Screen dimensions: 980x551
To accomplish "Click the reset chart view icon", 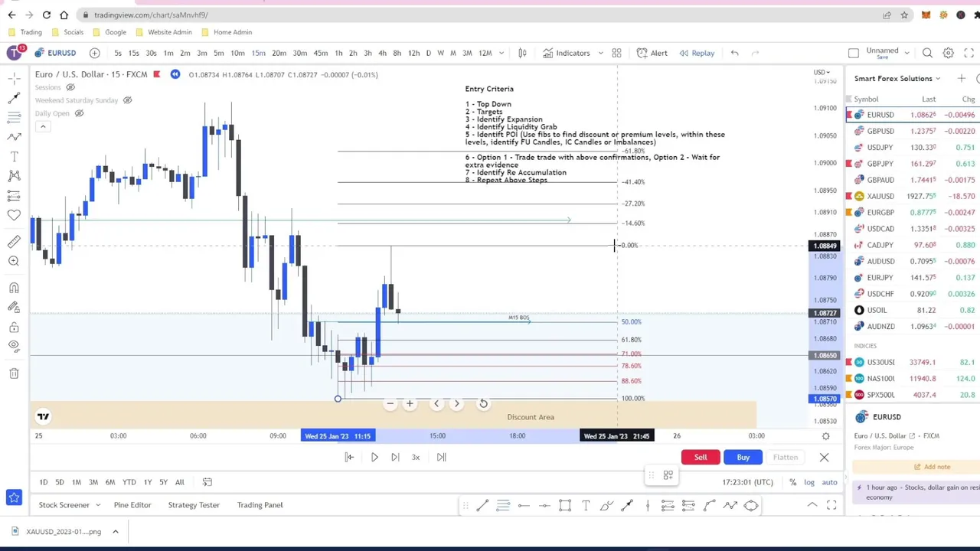I will [483, 403].
